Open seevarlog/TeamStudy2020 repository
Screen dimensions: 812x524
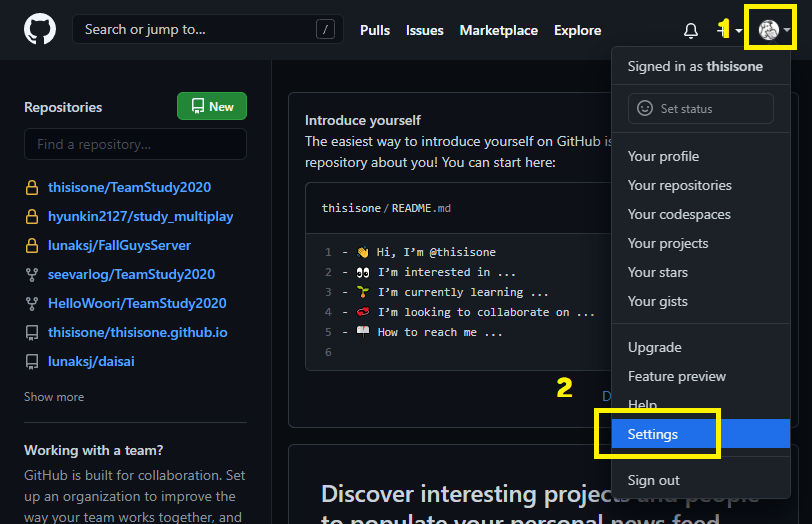132,274
